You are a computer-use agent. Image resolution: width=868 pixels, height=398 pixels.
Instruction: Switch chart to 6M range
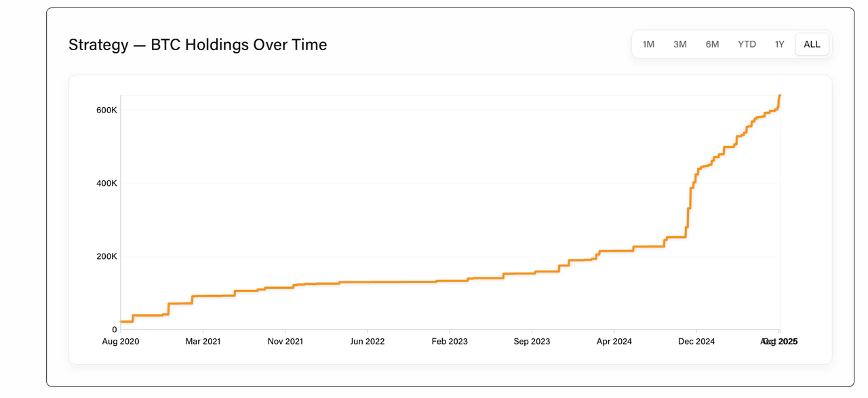(712, 44)
